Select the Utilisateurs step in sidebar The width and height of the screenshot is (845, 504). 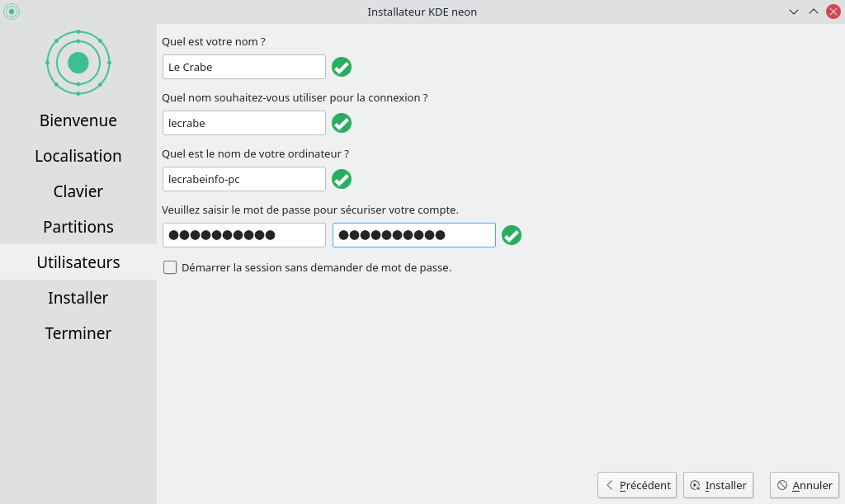point(78,262)
